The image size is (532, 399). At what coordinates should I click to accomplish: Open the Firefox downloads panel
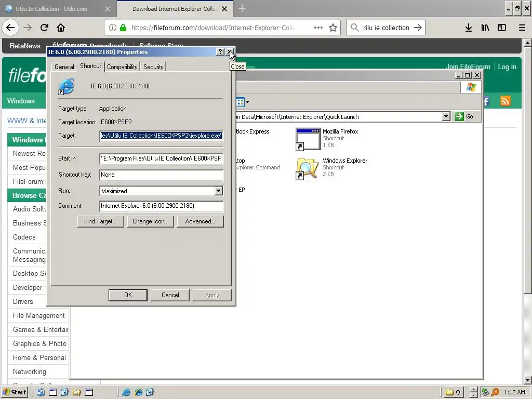[x=469, y=28]
